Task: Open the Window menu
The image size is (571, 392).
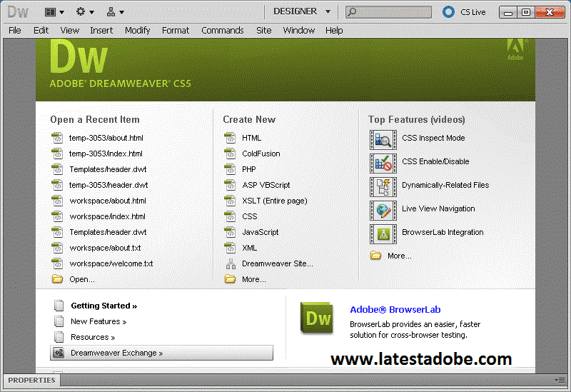Action: [298, 30]
